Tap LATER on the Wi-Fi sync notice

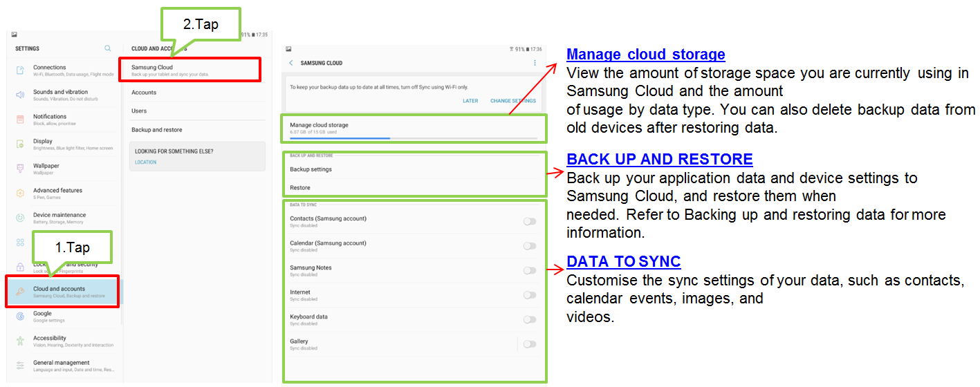pos(470,101)
